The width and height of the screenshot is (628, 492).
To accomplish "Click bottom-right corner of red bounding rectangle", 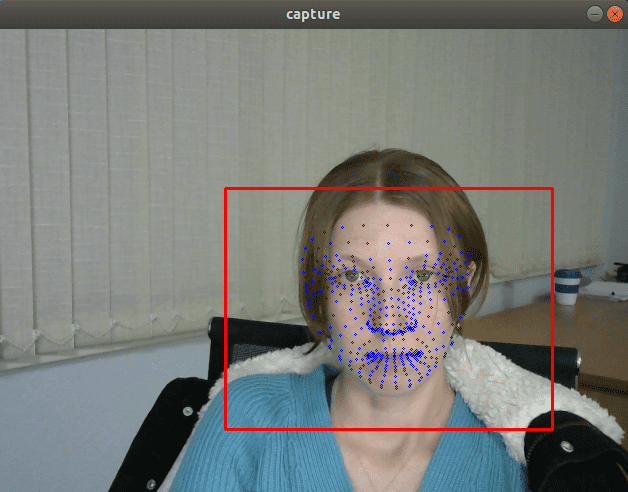I will pos(551,429).
